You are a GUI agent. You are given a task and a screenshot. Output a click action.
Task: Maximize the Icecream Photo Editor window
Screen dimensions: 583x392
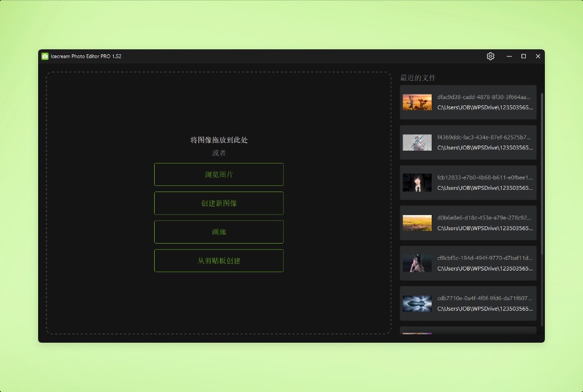pyautogui.click(x=524, y=56)
